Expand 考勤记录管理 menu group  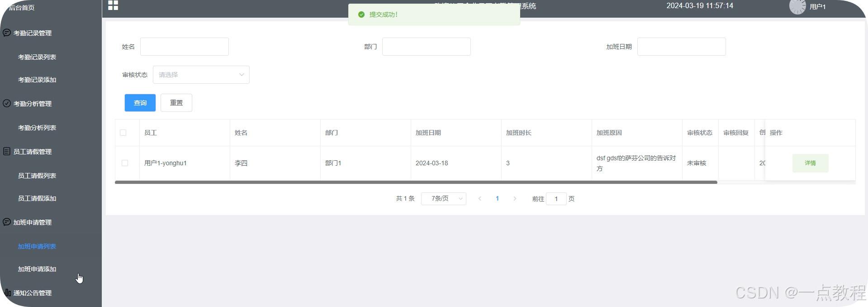[x=51, y=33]
